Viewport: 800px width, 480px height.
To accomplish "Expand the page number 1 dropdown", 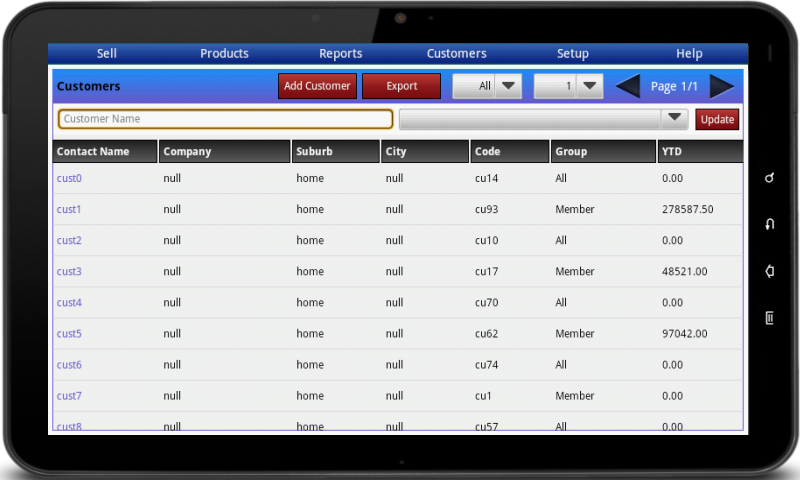I will pos(568,86).
